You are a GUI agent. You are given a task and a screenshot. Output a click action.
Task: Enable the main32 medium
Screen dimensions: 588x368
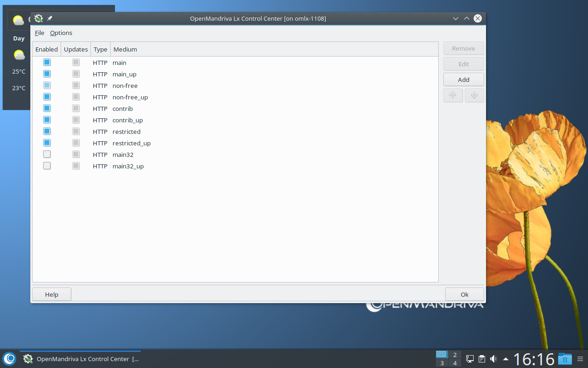pyautogui.click(x=47, y=154)
